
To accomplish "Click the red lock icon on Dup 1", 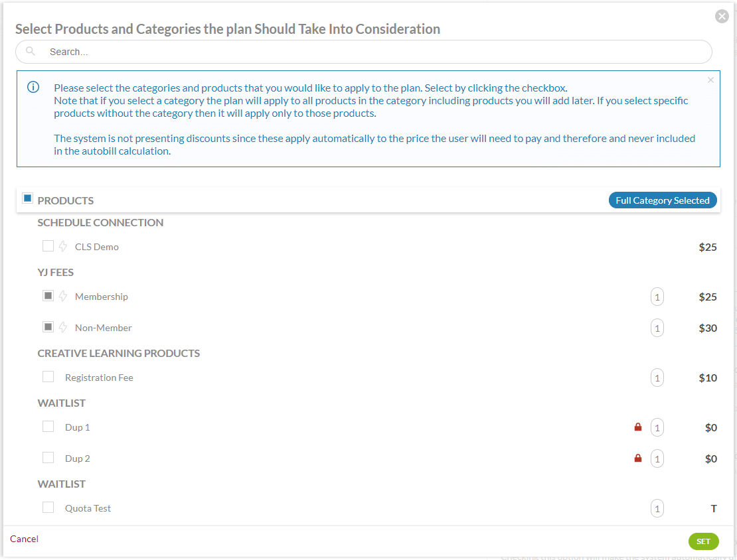I will click(638, 427).
